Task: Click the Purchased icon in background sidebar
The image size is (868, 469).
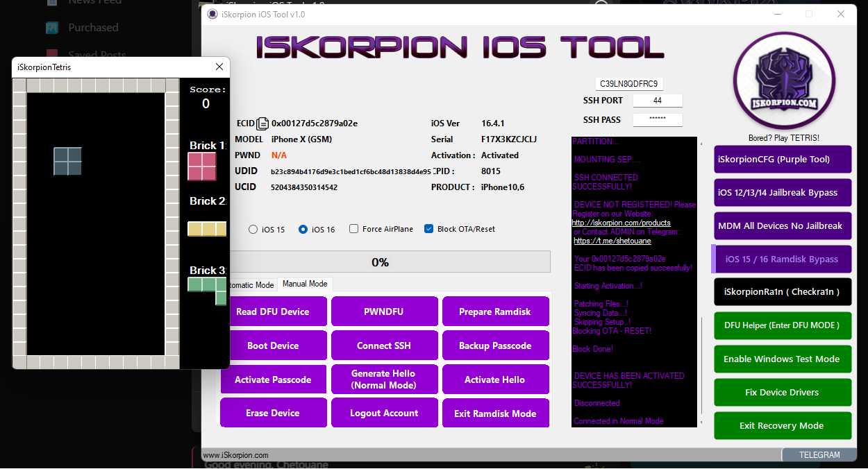Action: coord(52,28)
